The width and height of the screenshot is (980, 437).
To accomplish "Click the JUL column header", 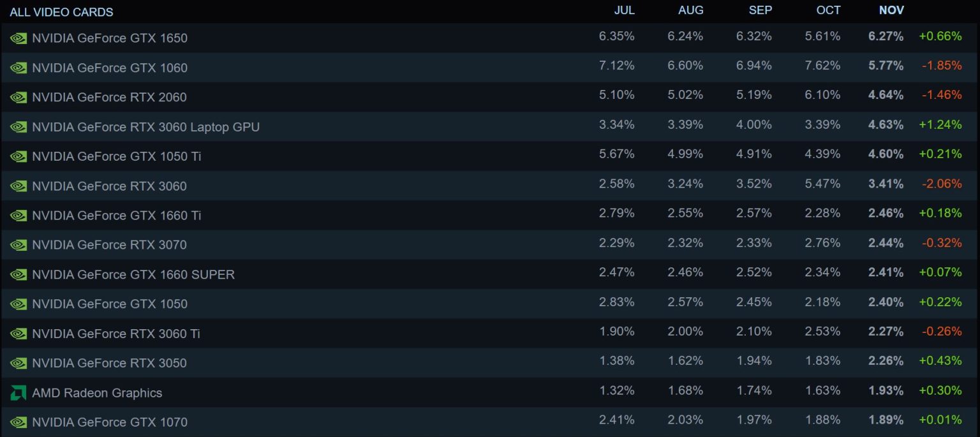I will [625, 10].
